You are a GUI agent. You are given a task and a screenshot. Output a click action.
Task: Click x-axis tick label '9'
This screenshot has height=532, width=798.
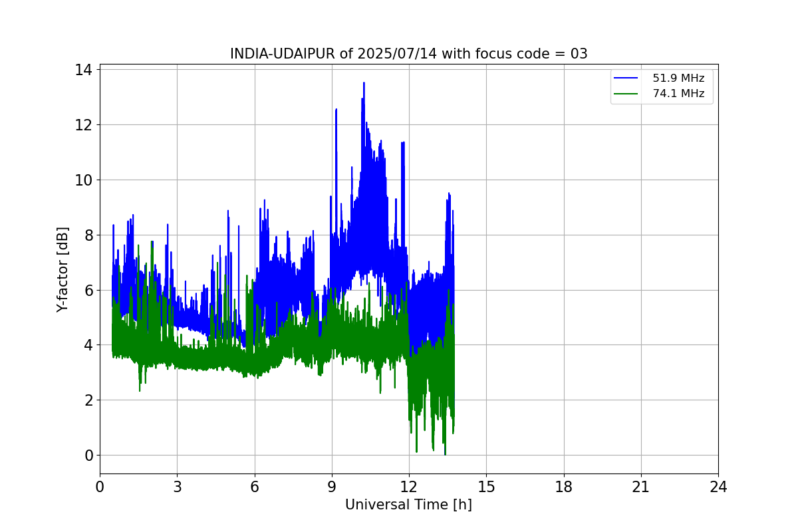coord(332,487)
